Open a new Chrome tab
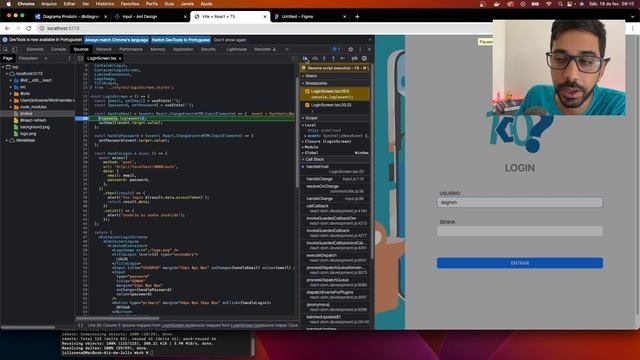The height and width of the screenshot is (360, 640). coord(357,16)
